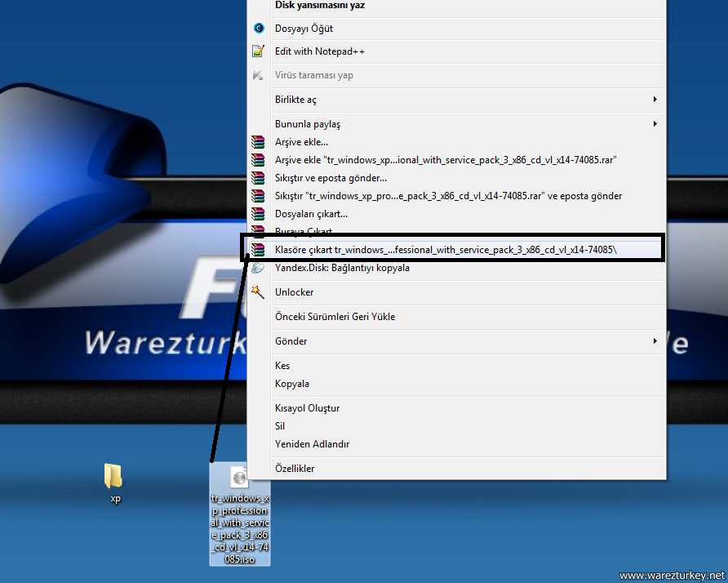Click WinRAR icon beside Arşive ekle...
728x583 pixels.
[258, 142]
